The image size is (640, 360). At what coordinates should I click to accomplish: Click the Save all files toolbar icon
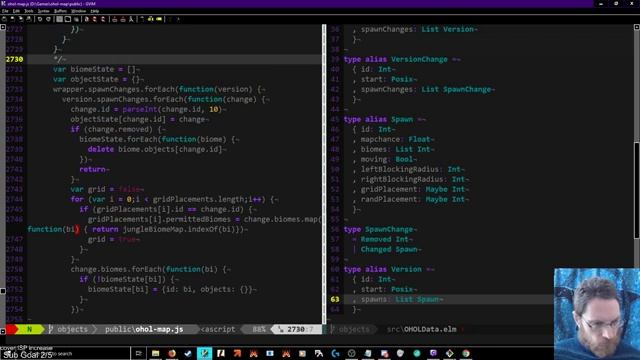[x=20, y=19]
